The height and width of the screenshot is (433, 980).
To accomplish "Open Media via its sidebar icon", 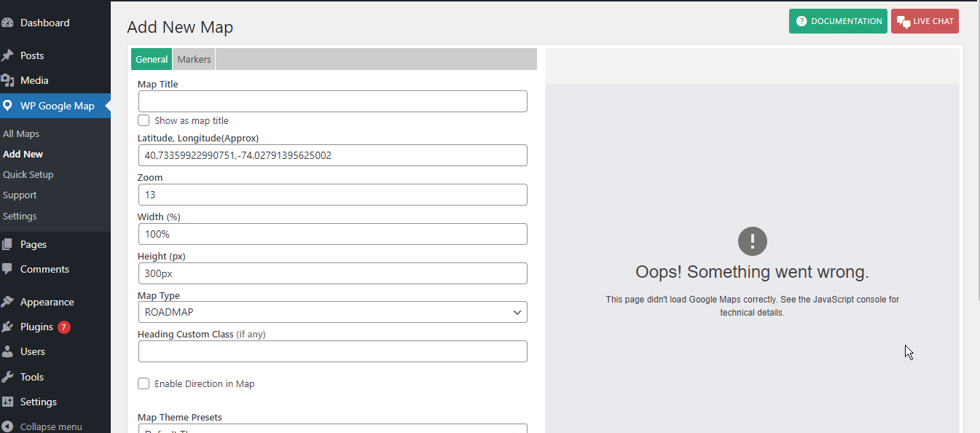I will click(8, 80).
